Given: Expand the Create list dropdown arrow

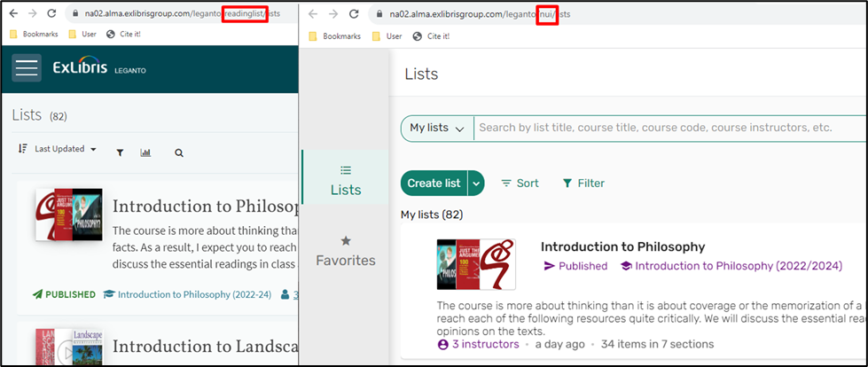Looking at the screenshot, I should click(x=476, y=183).
